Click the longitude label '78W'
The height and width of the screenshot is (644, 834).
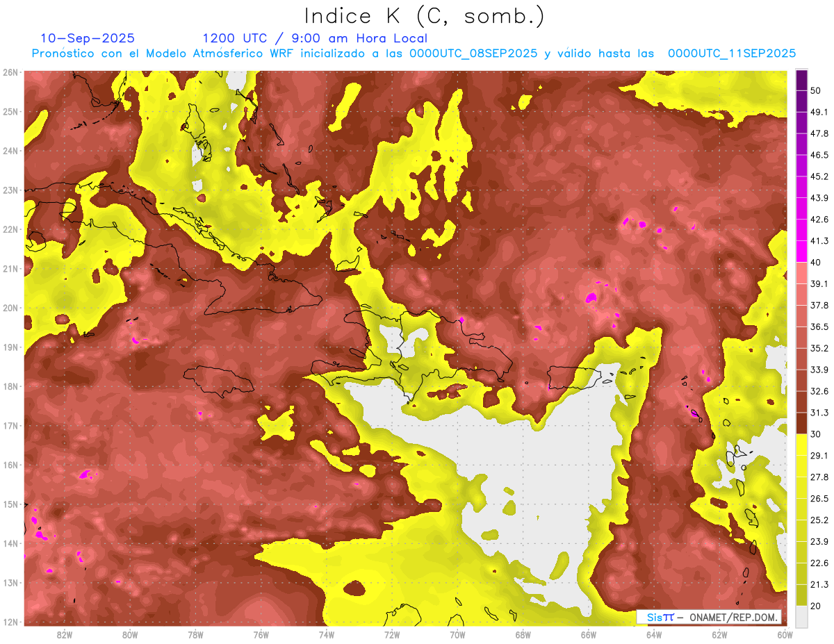[x=195, y=635]
